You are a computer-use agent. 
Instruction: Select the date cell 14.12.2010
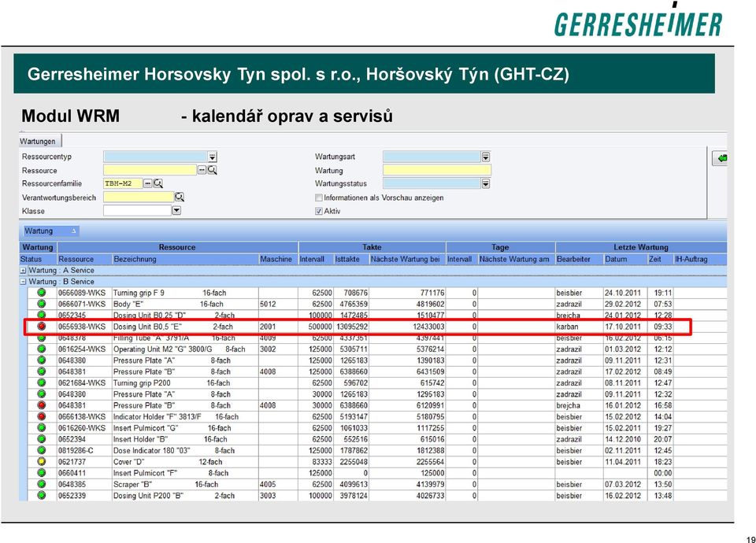pyautogui.click(x=625, y=439)
